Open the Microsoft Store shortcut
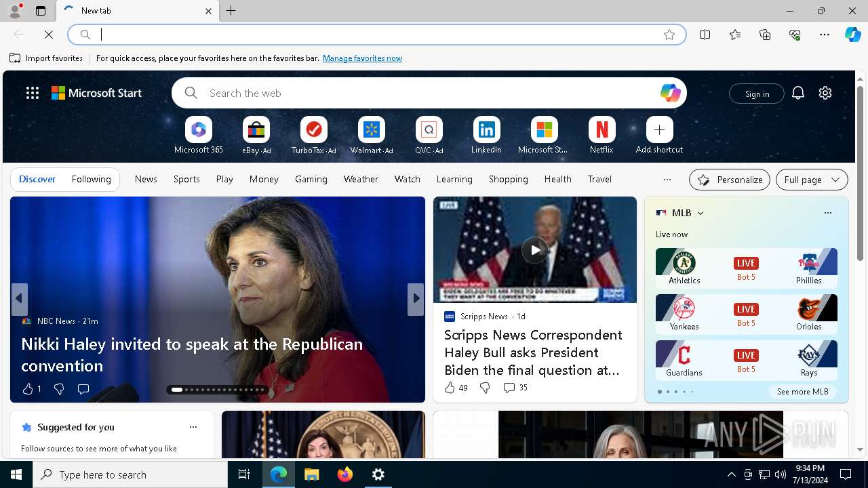 point(544,136)
